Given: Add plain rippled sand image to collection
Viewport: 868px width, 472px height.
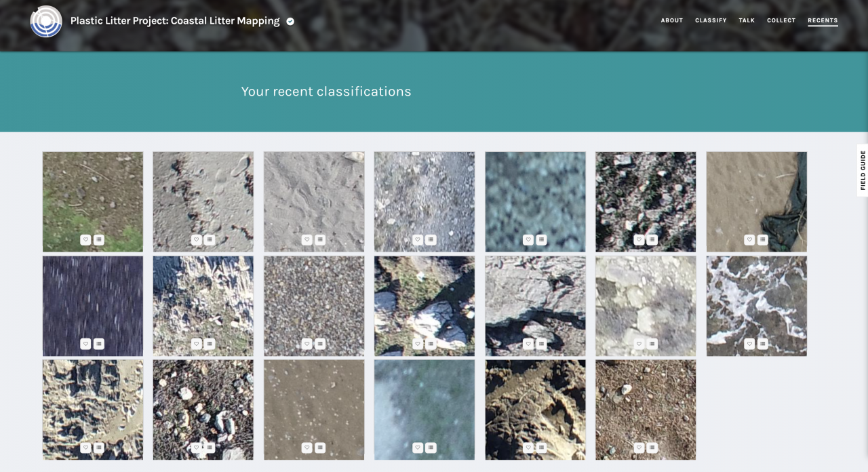Looking at the screenshot, I should tap(320, 239).
